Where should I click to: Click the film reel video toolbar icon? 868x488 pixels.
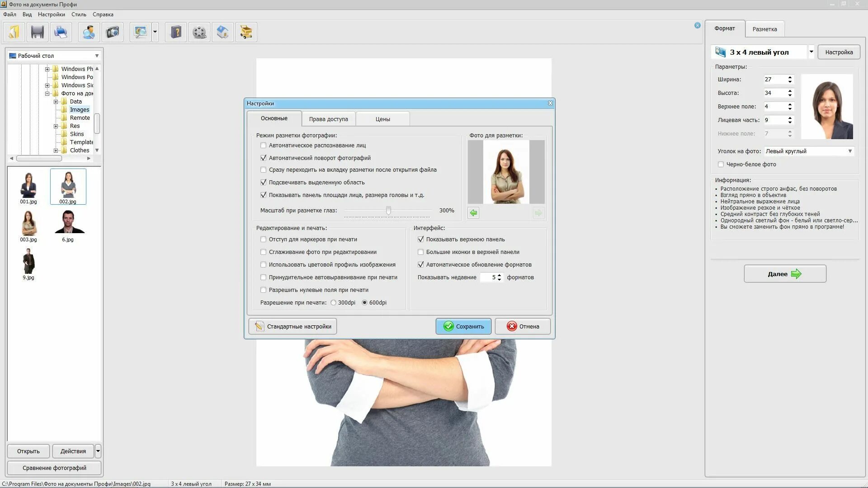199,32
